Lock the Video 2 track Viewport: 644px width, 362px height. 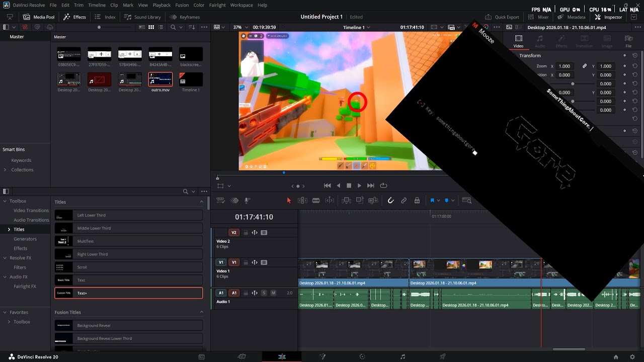[246, 233]
